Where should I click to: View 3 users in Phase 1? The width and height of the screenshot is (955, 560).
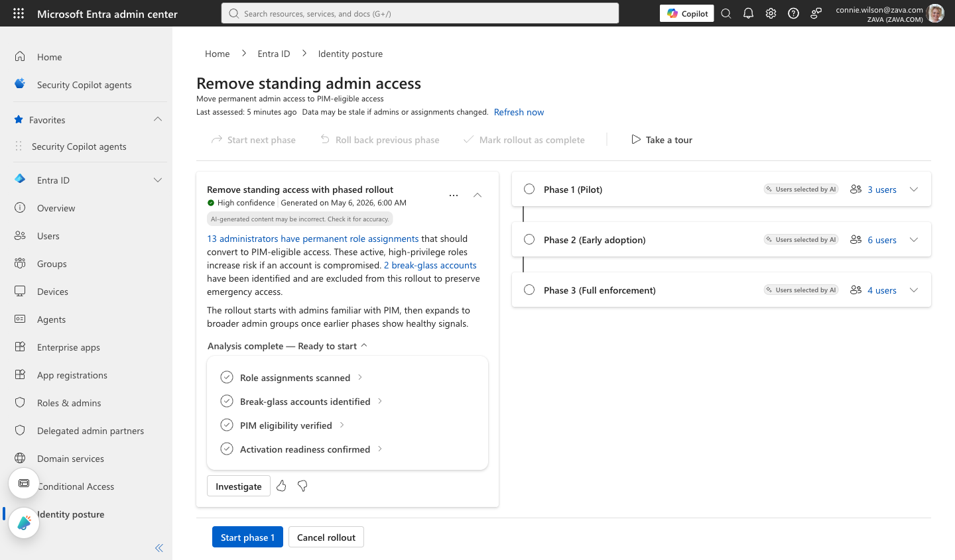pos(882,190)
